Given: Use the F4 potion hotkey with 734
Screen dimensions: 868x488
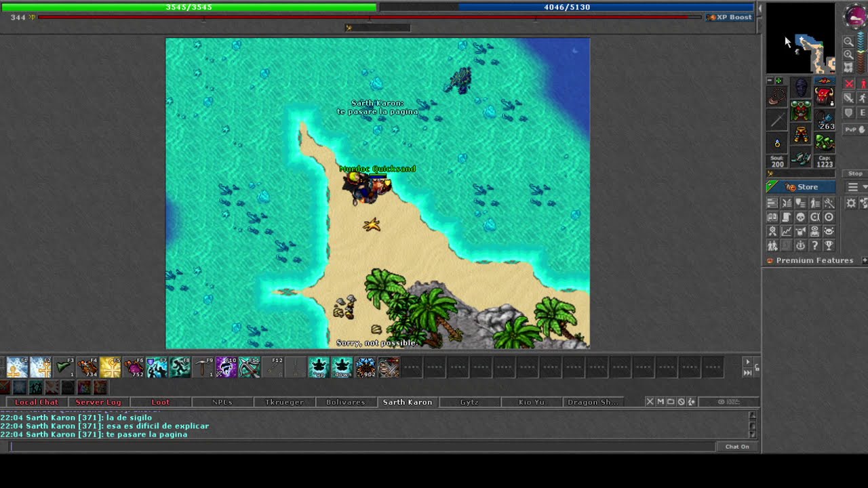Looking at the screenshot, I should [x=87, y=367].
